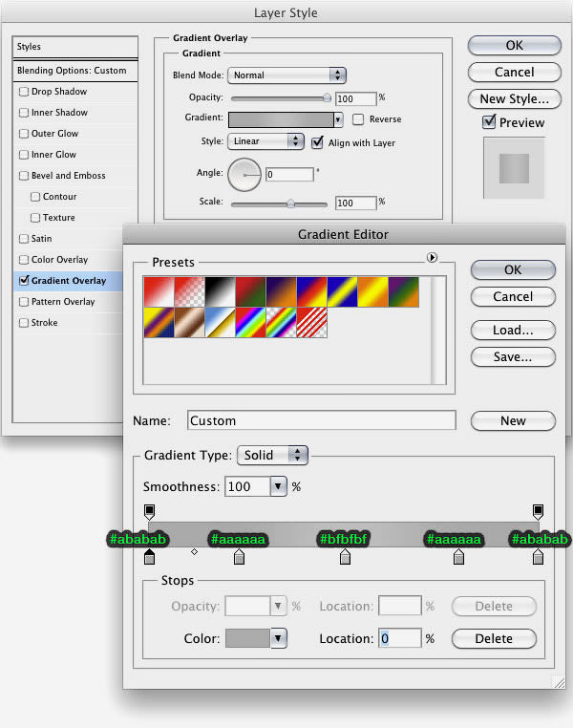Open the Gradient Type Solid dropdown
Viewport: 573px width, 728px height.
(272, 455)
